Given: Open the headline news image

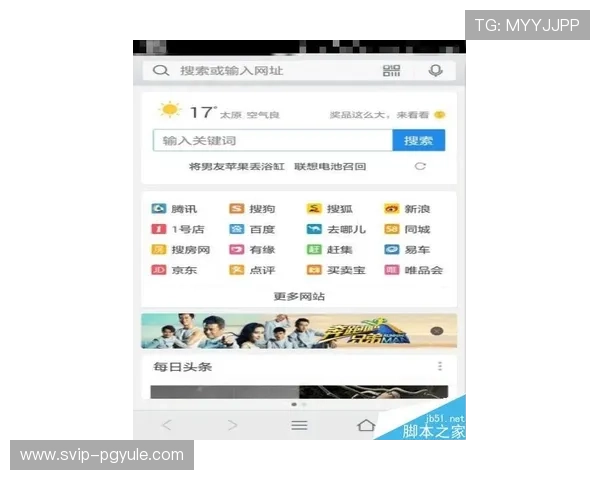Looking at the screenshot, I should tap(299, 392).
